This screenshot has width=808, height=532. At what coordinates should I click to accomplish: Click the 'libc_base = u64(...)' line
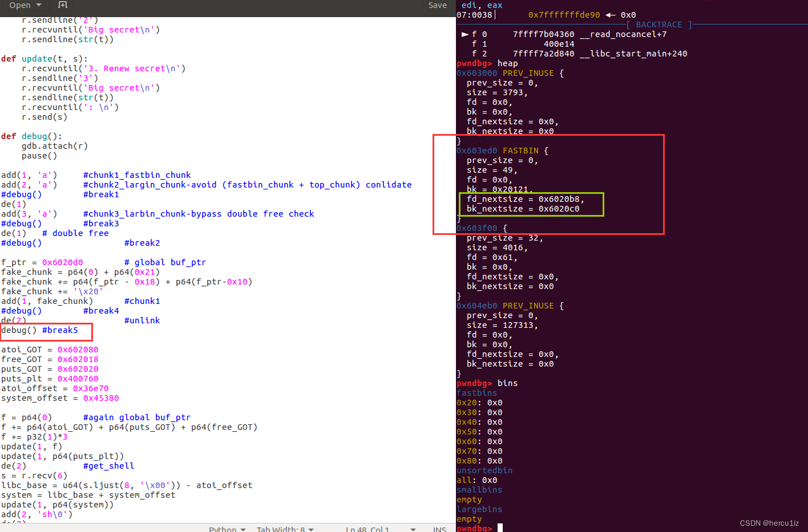click(127, 485)
